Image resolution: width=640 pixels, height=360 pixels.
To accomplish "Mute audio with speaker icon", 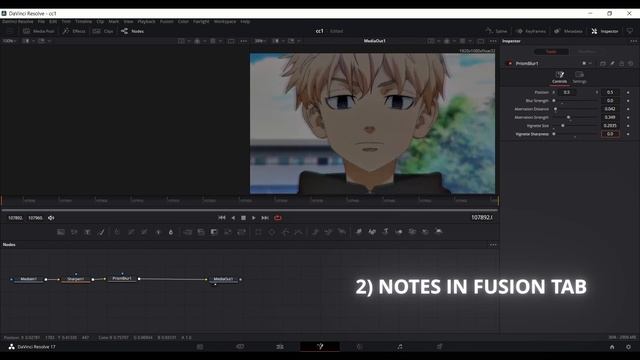I will 51,218.
